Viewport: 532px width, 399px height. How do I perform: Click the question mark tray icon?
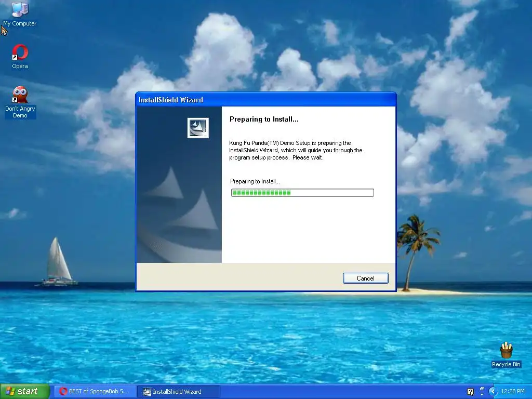point(470,392)
